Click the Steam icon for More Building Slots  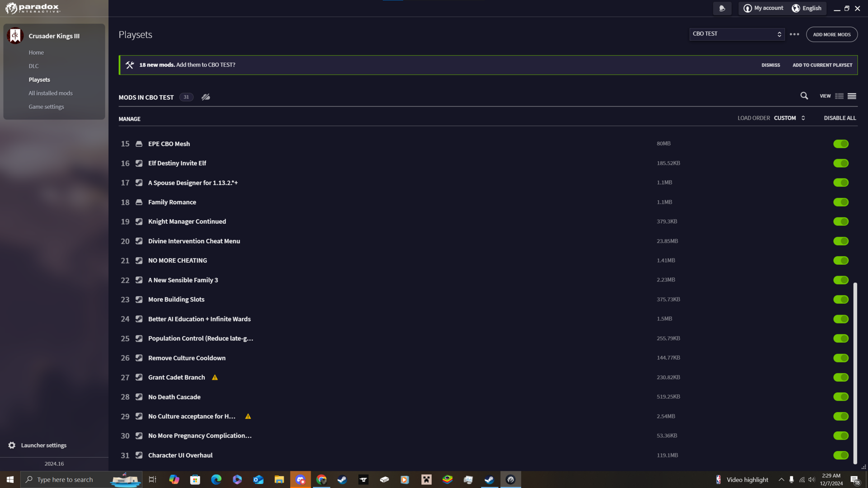pyautogui.click(x=139, y=300)
